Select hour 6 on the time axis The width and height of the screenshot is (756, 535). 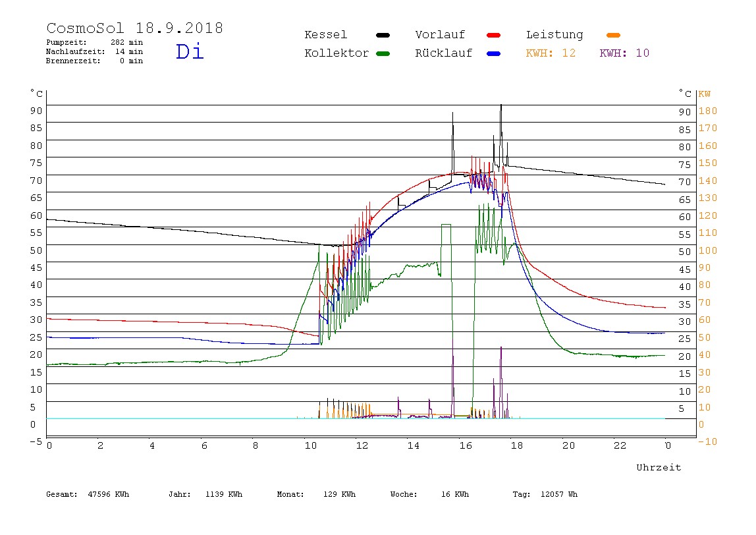pyautogui.click(x=204, y=445)
